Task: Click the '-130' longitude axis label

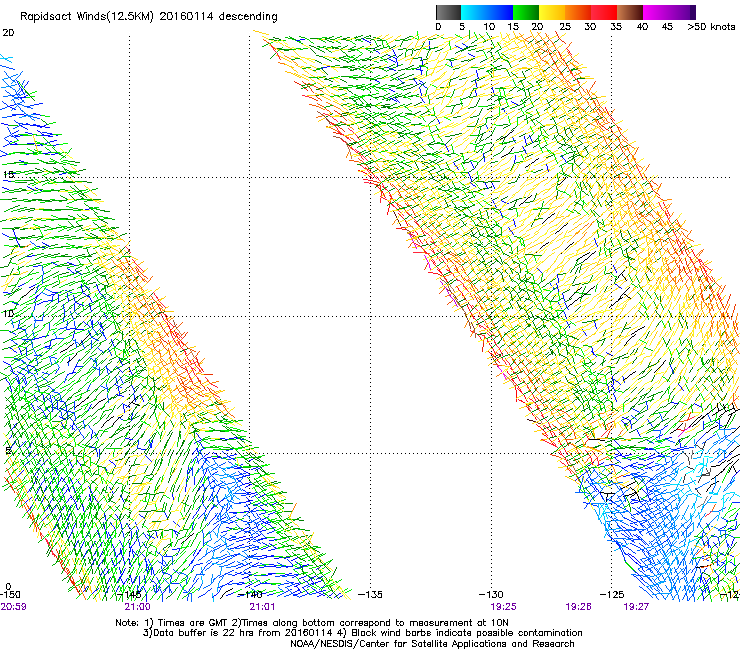Action: [491, 594]
